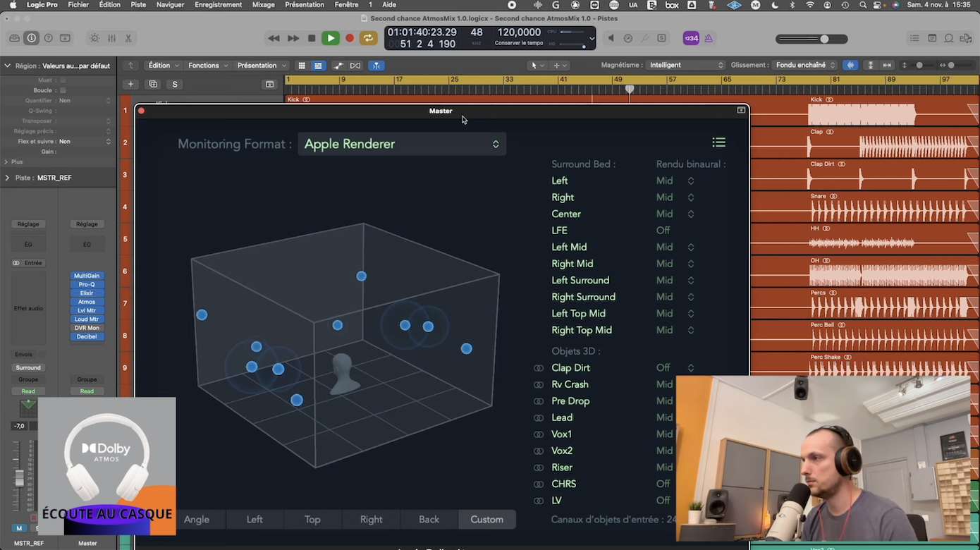
Task: Toggle the global solo S button
Action: [175, 84]
